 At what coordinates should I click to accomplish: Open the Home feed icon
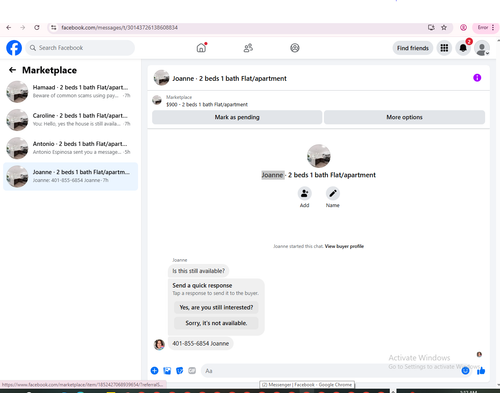pyautogui.click(x=201, y=48)
